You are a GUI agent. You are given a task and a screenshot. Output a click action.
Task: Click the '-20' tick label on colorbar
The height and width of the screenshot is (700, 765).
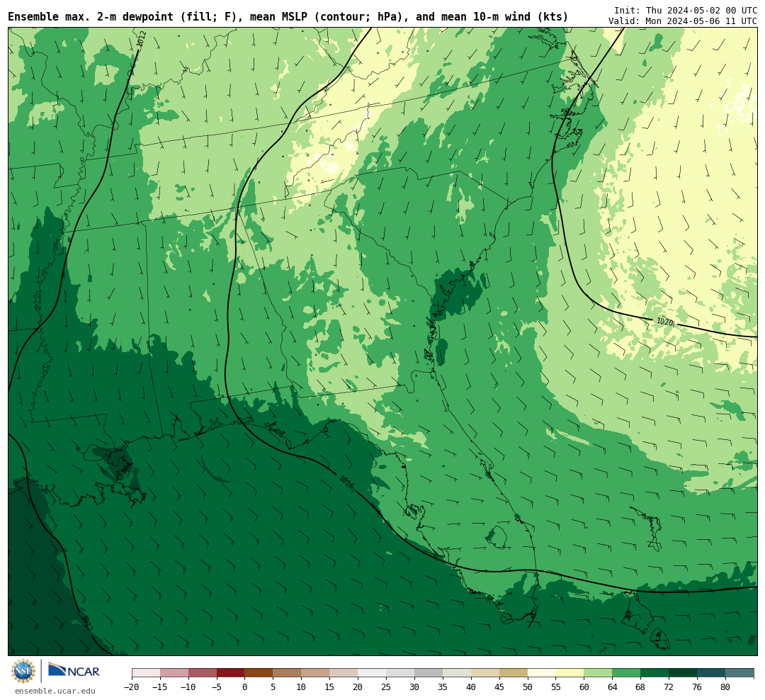click(132, 687)
